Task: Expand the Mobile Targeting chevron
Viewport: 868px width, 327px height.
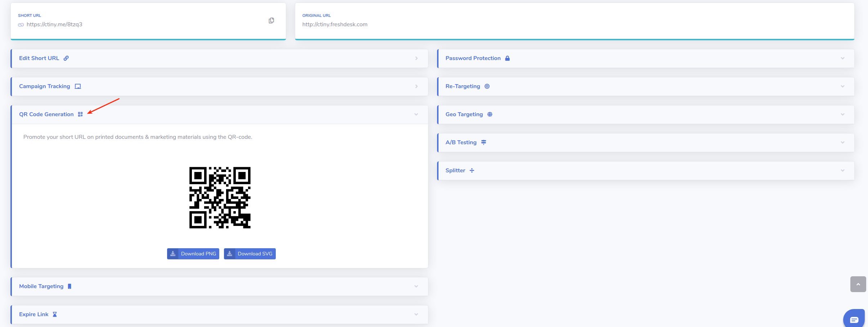Action: 416,286
